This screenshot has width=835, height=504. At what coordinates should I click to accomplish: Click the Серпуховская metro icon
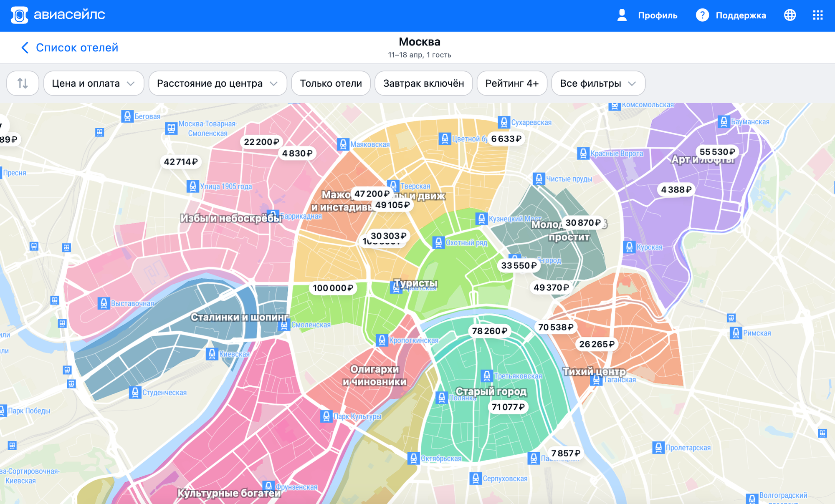click(x=475, y=478)
